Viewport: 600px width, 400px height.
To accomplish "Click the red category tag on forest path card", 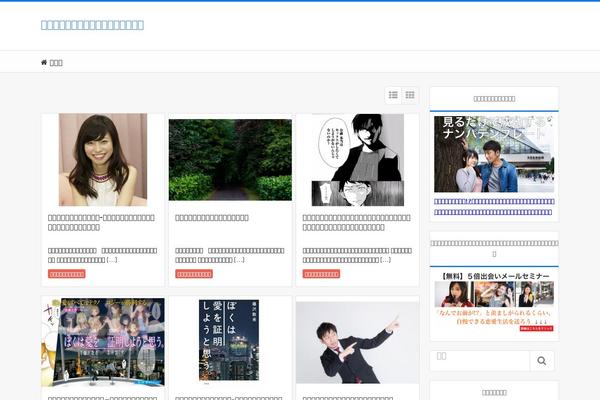I will pyautogui.click(x=194, y=274).
